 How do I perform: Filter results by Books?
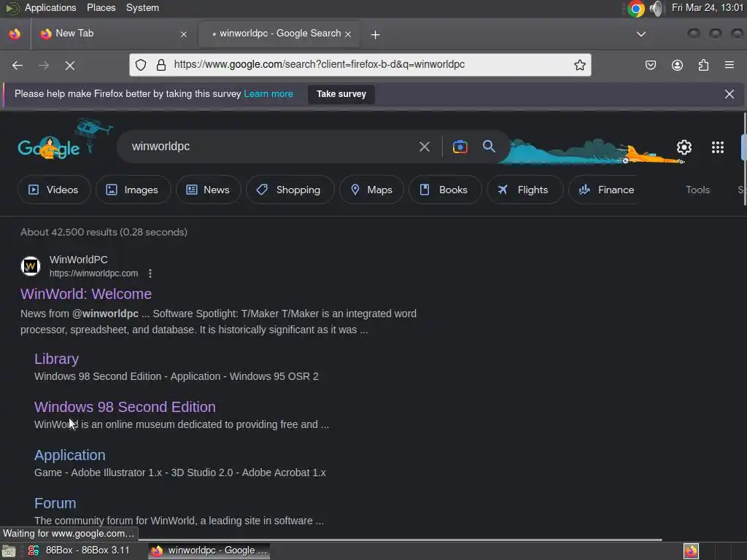pyautogui.click(x=444, y=190)
